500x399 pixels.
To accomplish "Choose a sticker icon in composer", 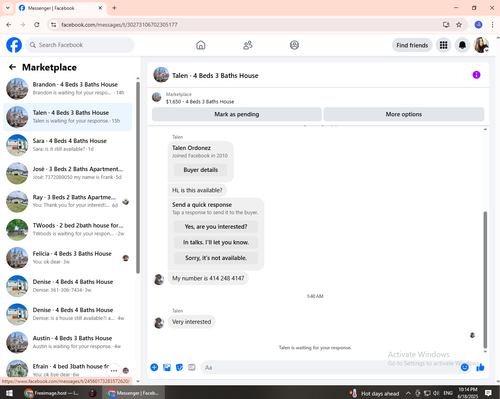I will point(179,367).
